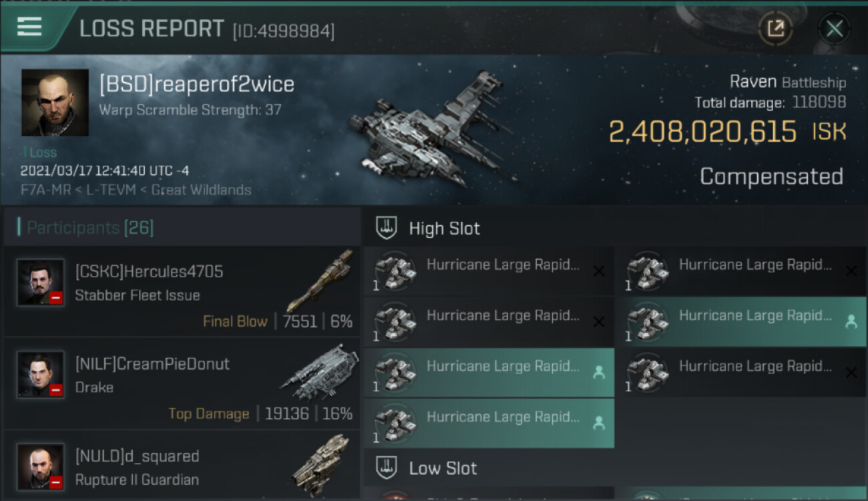The width and height of the screenshot is (868, 501).
Task: Close the loss report window
Action: [x=834, y=29]
